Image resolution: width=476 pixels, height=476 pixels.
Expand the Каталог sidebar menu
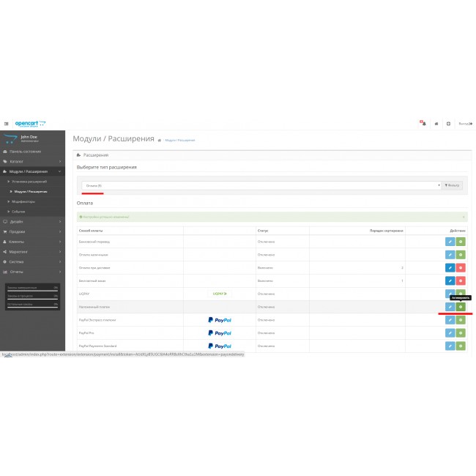33,161
